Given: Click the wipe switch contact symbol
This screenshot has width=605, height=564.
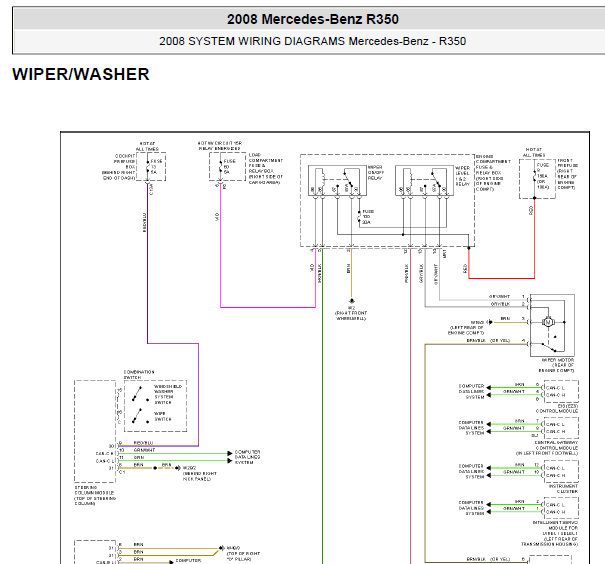Looking at the screenshot, I should coord(140,416).
